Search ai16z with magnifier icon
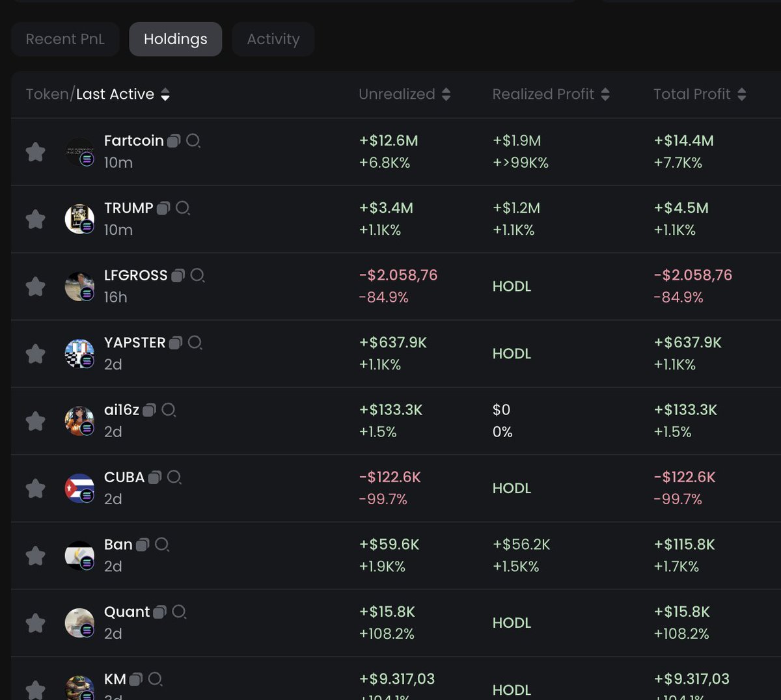Screen dimensions: 781x700 tap(169, 410)
